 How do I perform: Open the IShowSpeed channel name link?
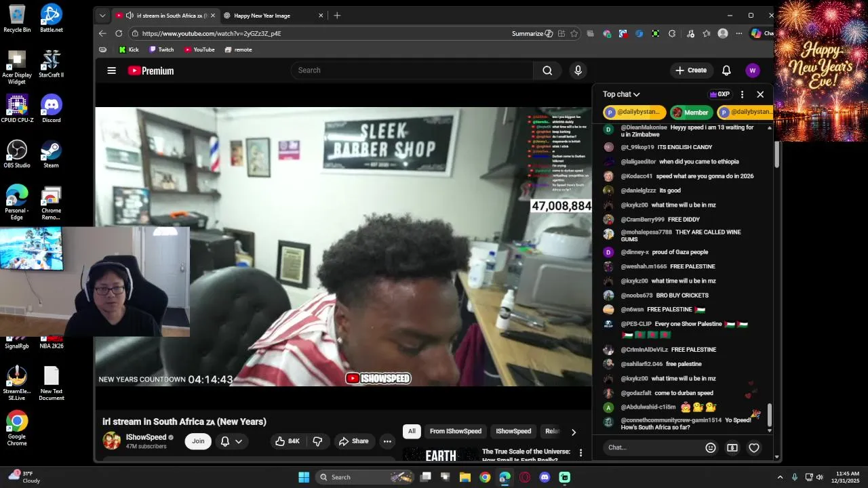point(146,437)
